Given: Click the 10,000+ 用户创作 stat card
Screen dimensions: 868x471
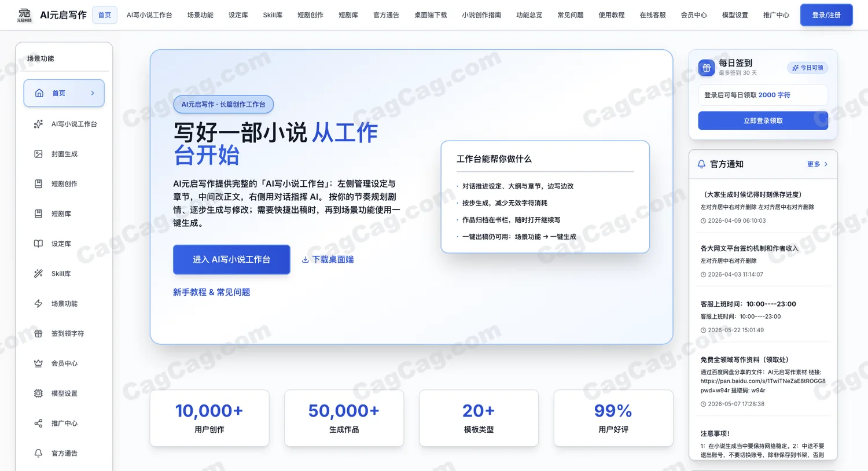Looking at the screenshot, I should [209, 418].
